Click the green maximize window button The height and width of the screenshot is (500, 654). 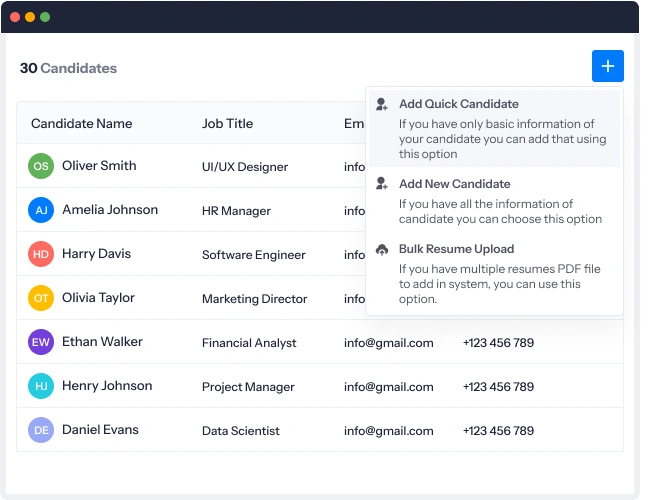pos(45,17)
